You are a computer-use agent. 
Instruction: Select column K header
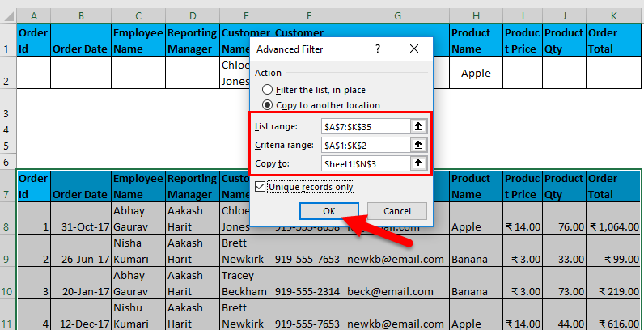coord(613,16)
